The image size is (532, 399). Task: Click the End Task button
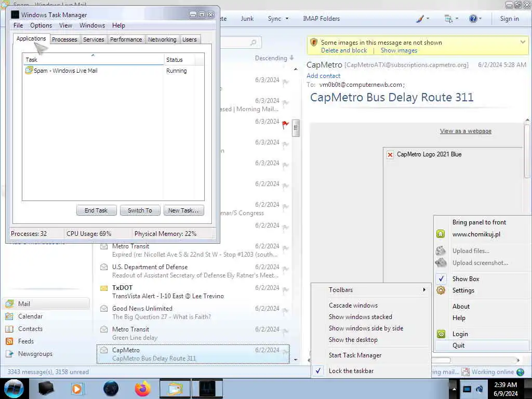96,210
